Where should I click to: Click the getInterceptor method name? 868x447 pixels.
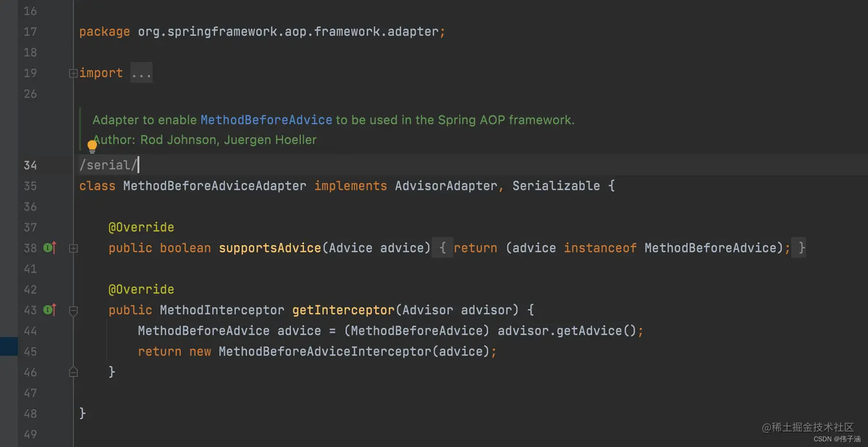343,310
